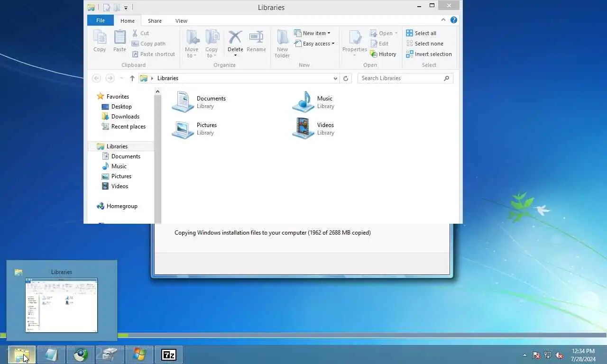This screenshot has width=607, height=364.
Task: Click the Properties icon in the quick access toolbar
Action: click(107, 7)
